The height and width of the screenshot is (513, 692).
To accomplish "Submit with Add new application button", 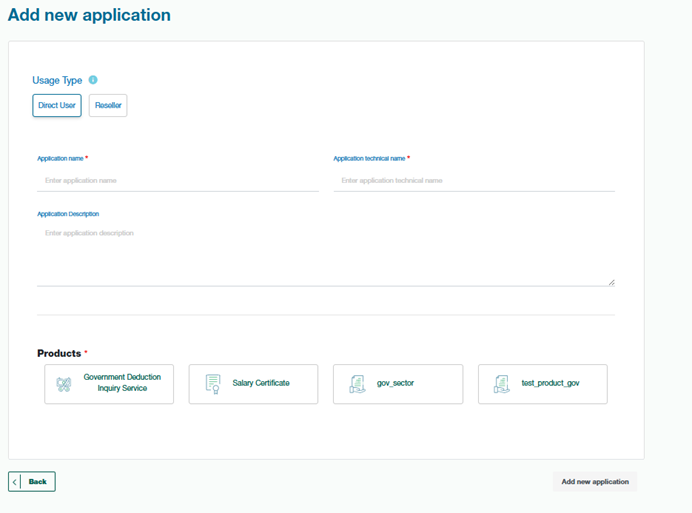I will [x=595, y=482].
